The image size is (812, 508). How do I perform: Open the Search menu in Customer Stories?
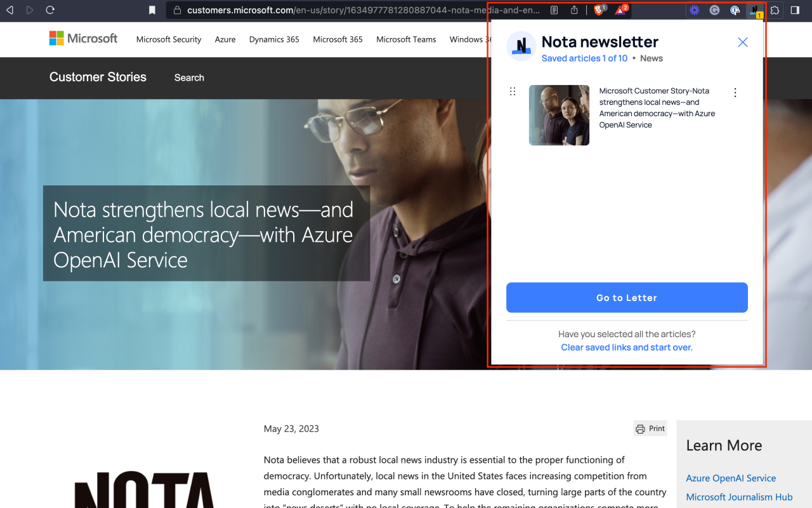coord(188,77)
